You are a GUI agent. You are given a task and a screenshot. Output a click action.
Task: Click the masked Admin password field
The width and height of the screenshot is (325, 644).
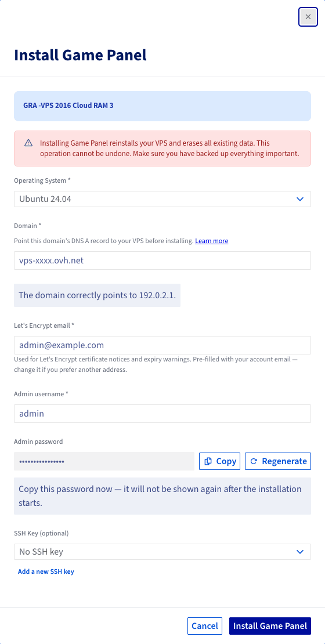click(104, 461)
